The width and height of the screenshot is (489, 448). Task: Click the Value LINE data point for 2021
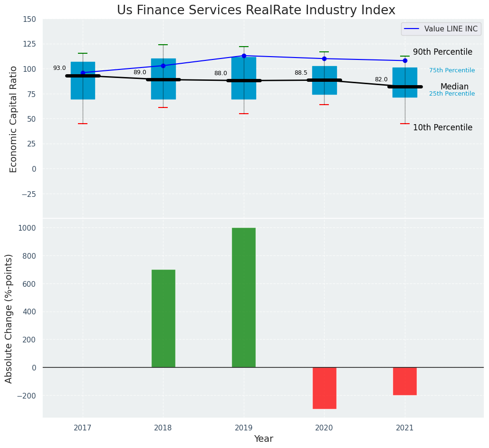click(x=405, y=60)
